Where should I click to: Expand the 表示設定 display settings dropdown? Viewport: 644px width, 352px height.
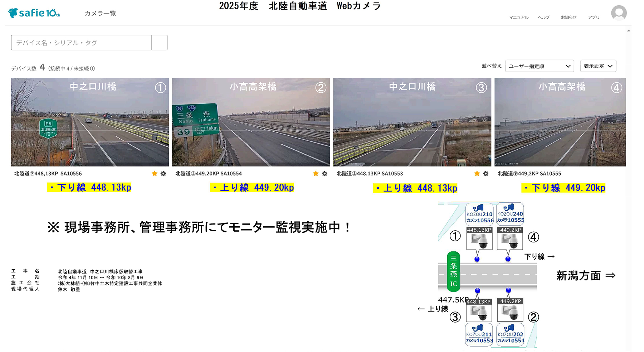pos(598,66)
